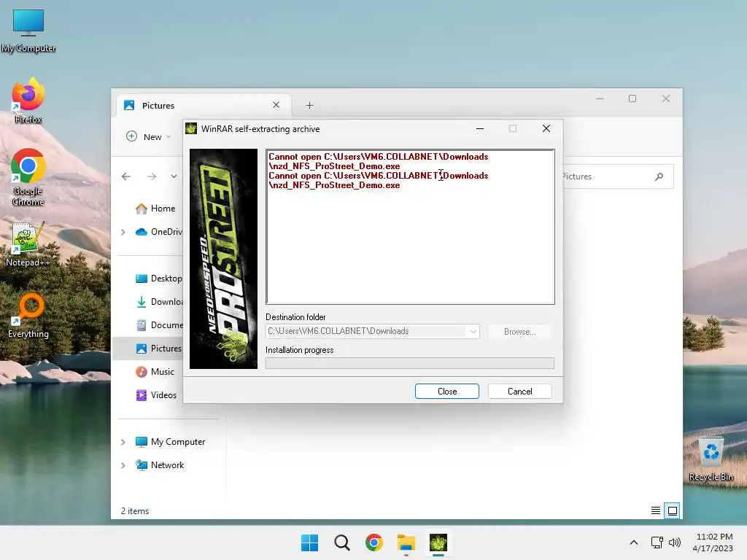The height and width of the screenshot is (560, 747).
Task: Select Network in Explorer sidebar
Action: [x=160, y=465]
